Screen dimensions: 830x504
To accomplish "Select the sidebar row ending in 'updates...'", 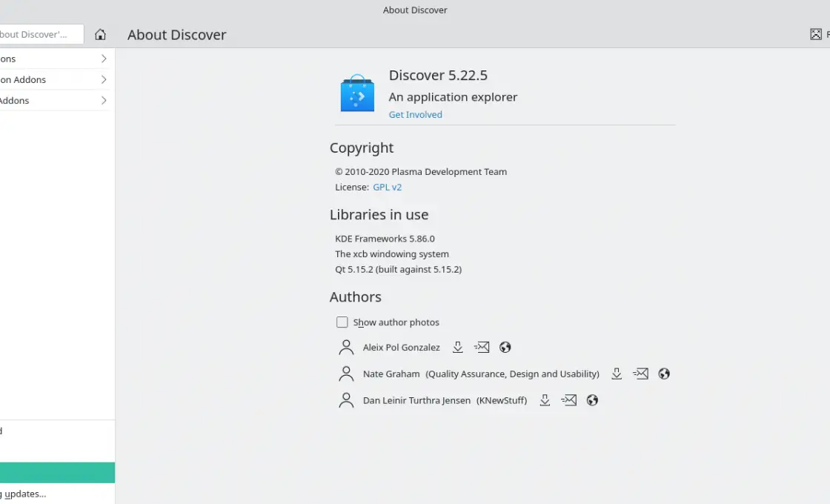I will click(57, 494).
